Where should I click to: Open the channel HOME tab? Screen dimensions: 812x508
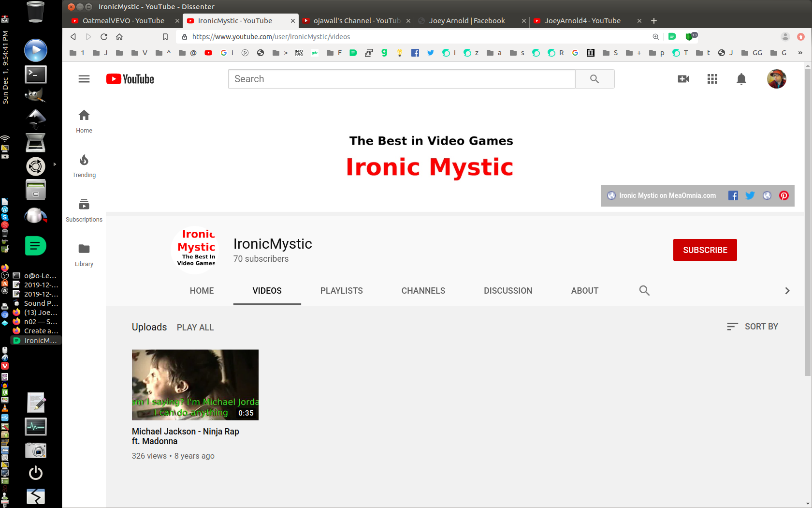(202, 291)
